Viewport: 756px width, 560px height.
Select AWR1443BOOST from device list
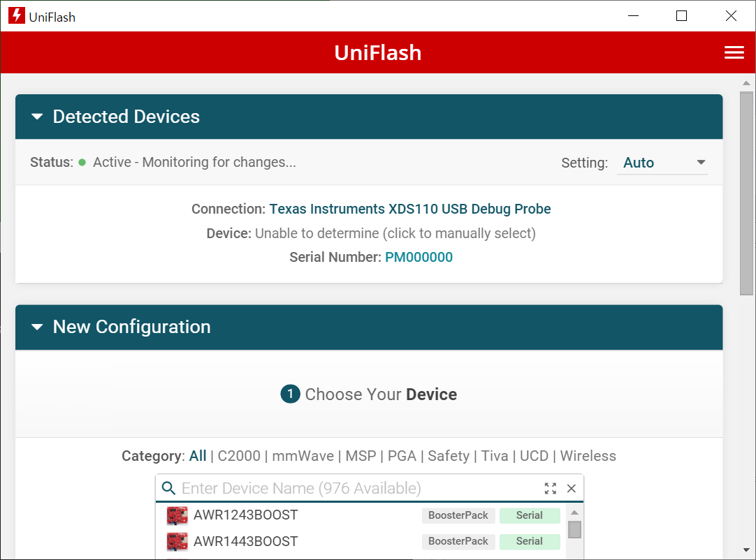click(245, 541)
